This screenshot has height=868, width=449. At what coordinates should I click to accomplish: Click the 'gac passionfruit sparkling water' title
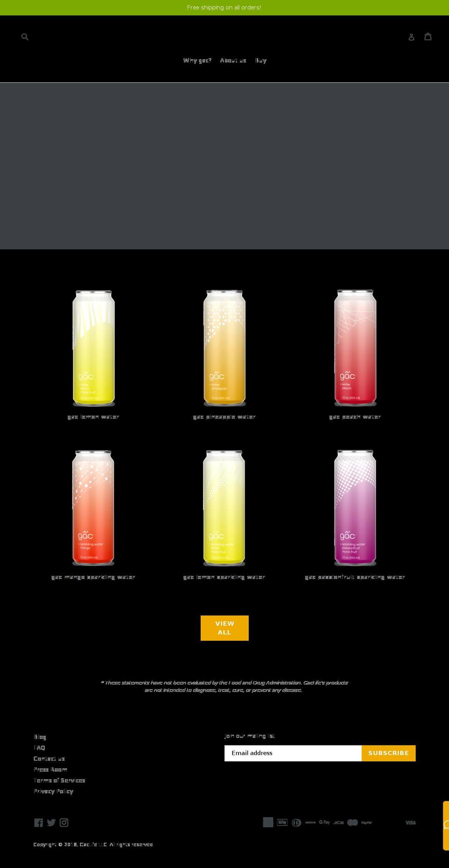(355, 577)
